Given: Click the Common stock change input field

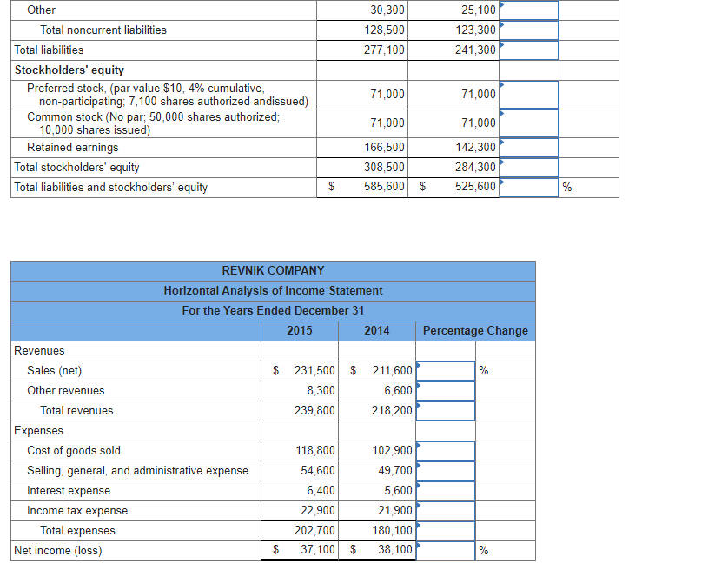Looking at the screenshot, I should click(530, 123).
